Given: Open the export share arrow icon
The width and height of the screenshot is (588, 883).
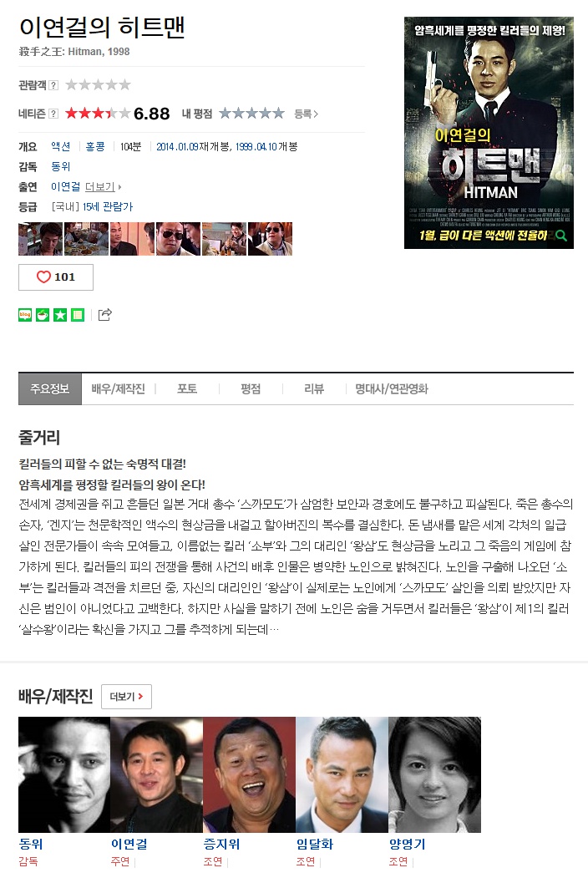Looking at the screenshot, I should click(x=104, y=315).
